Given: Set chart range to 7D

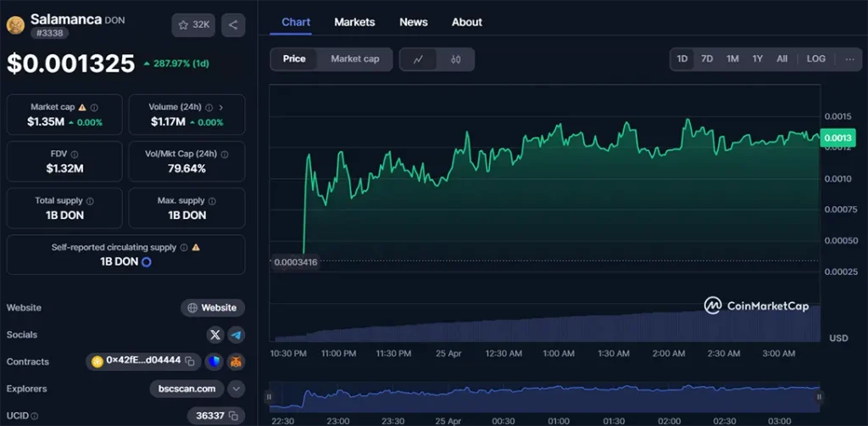Looking at the screenshot, I should (x=707, y=59).
